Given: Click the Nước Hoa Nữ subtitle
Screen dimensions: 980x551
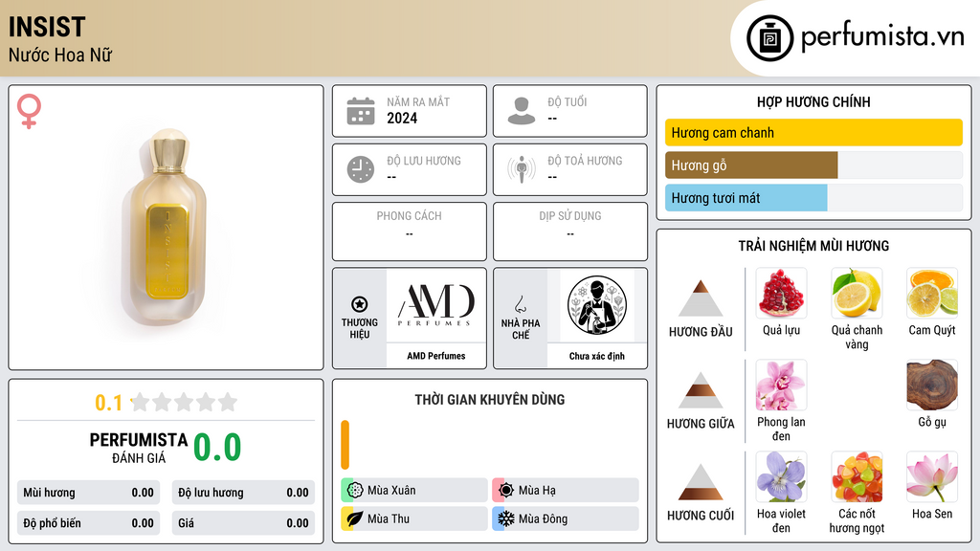Looking at the screenshot, I should coord(60,55).
